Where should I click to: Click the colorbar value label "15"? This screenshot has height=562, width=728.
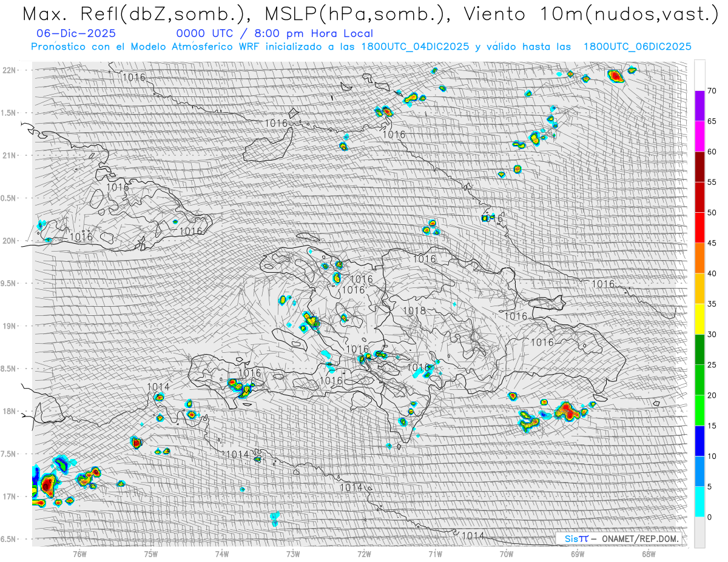click(712, 426)
